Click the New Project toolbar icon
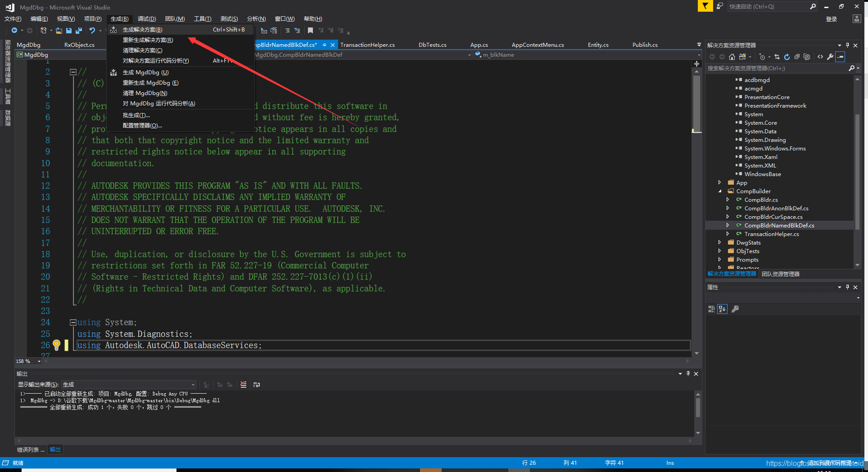This screenshot has height=472, width=868. pos(43,30)
